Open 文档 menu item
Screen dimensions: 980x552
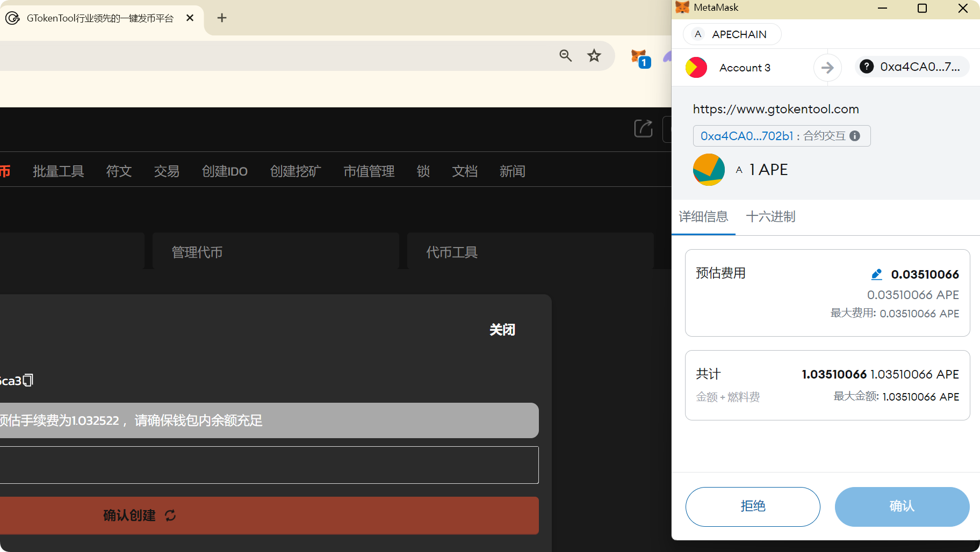click(x=465, y=171)
